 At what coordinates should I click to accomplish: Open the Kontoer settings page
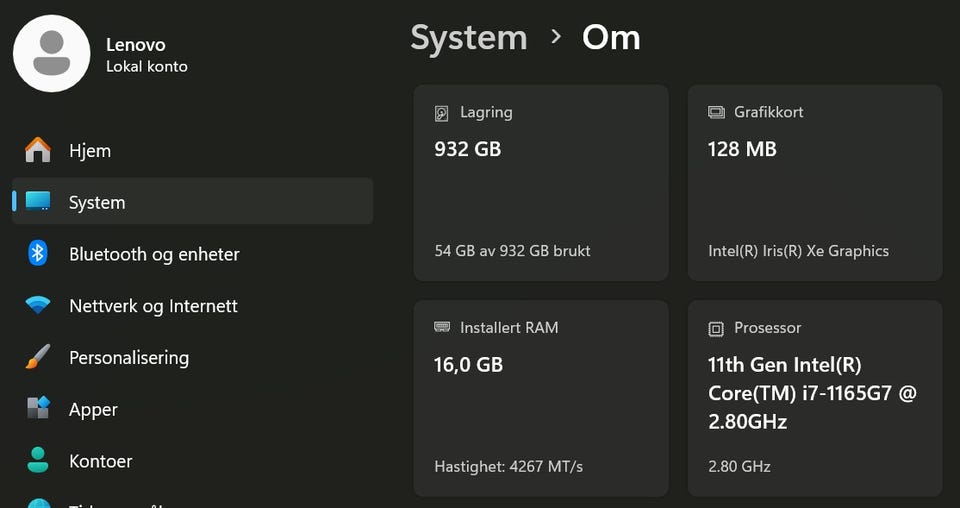point(100,461)
